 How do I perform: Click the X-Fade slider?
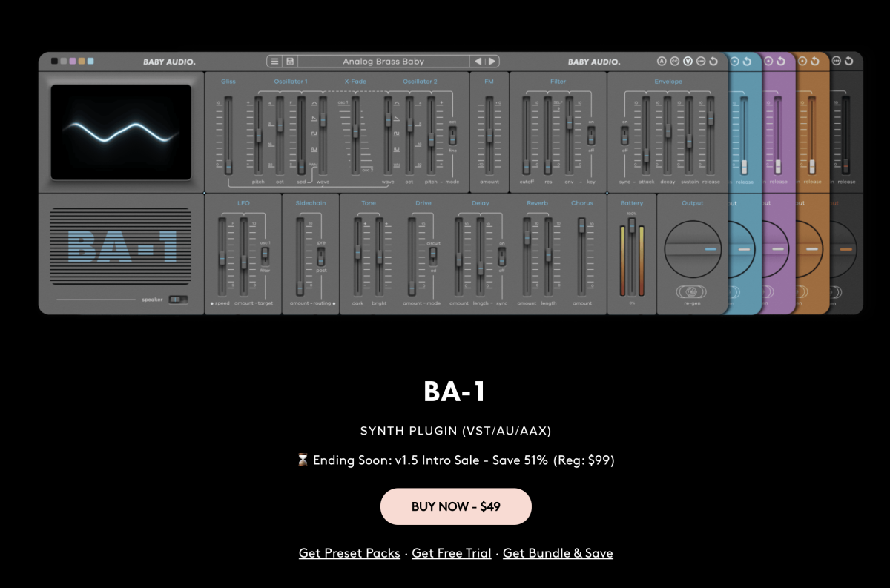[x=355, y=135]
